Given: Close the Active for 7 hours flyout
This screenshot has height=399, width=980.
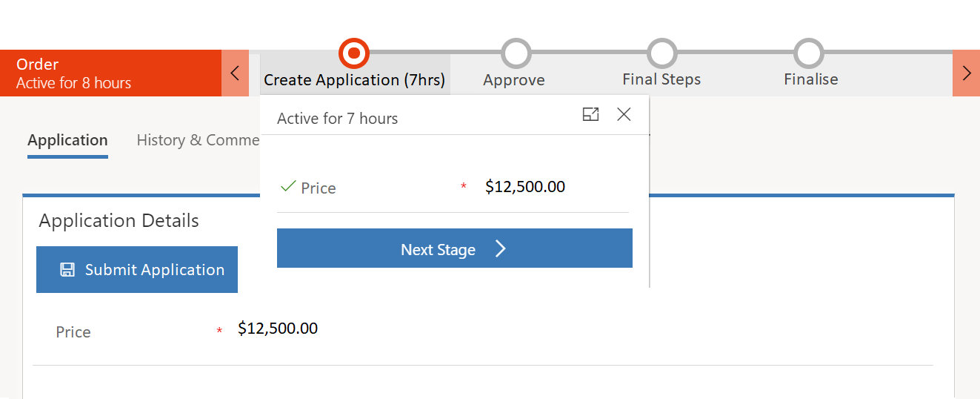Looking at the screenshot, I should [624, 114].
